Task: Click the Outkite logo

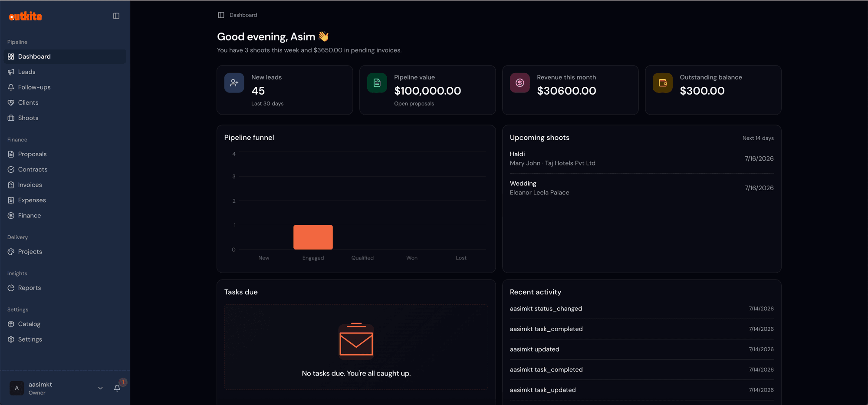Action: click(x=26, y=16)
